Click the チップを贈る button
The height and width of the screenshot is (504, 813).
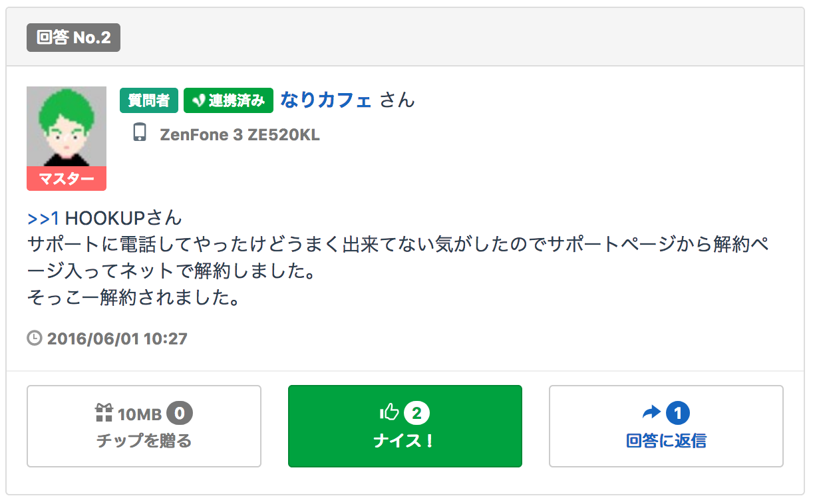pyautogui.click(x=144, y=426)
